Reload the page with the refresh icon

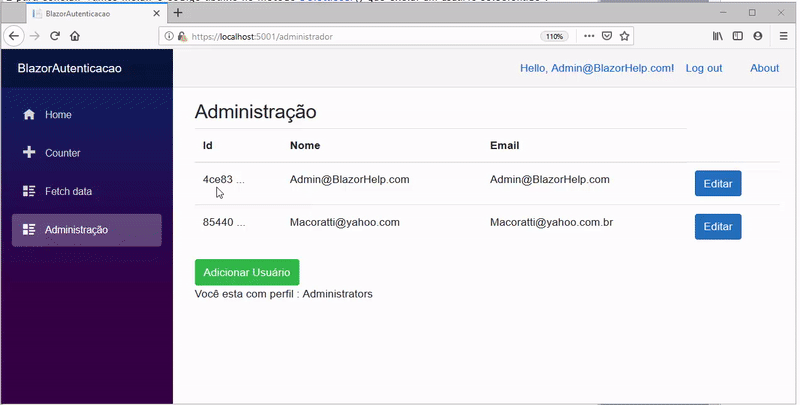[x=55, y=36]
